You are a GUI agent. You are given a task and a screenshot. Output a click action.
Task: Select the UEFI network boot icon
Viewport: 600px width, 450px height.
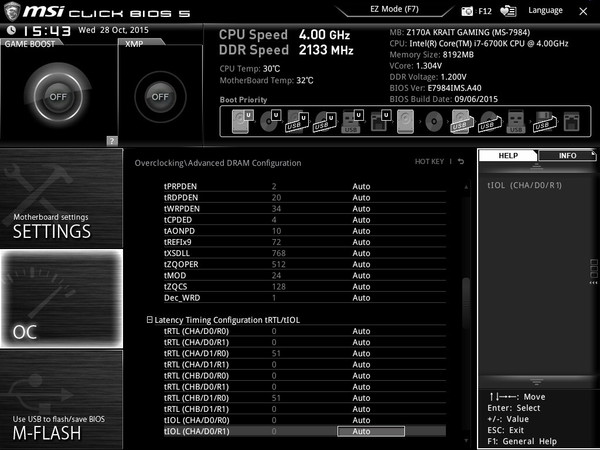(380, 121)
